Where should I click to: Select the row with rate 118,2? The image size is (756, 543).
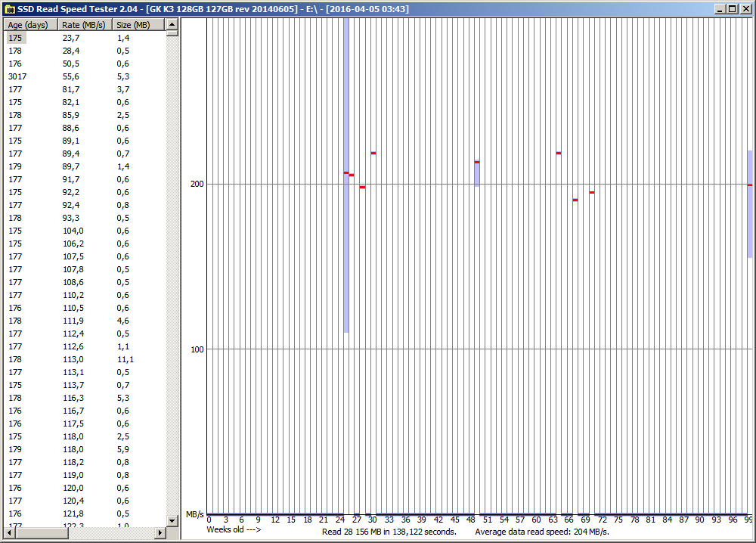tap(85, 462)
